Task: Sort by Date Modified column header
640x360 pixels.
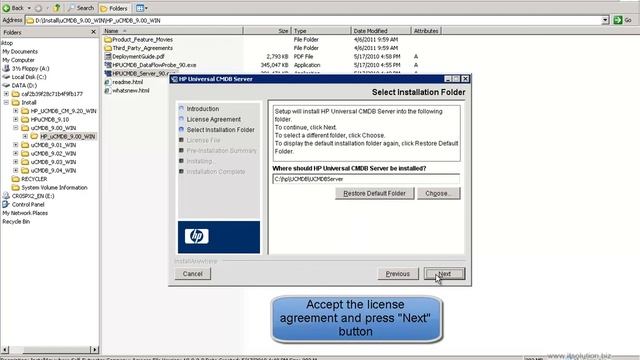Action: pyautogui.click(x=381, y=31)
